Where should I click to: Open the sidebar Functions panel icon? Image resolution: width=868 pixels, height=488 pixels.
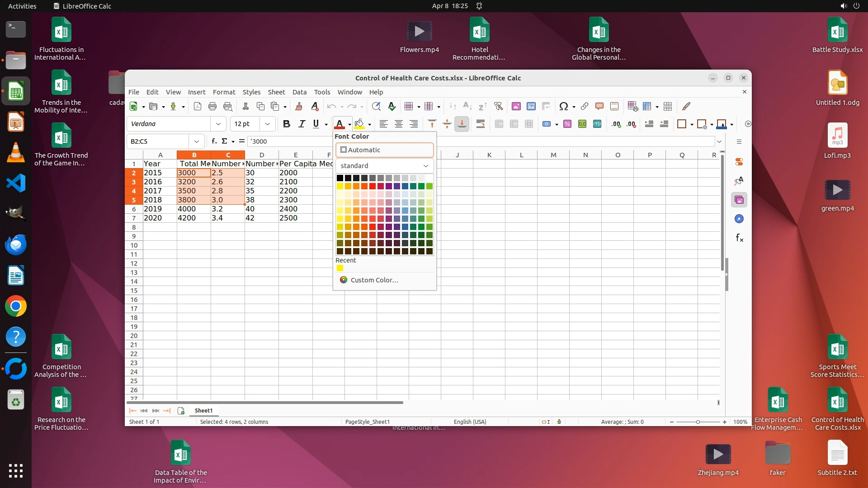click(739, 238)
